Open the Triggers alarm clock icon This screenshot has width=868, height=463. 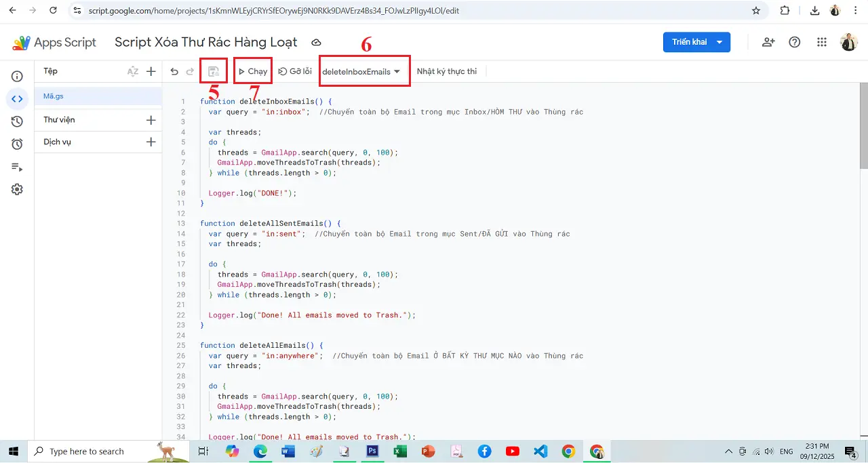coord(17,144)
